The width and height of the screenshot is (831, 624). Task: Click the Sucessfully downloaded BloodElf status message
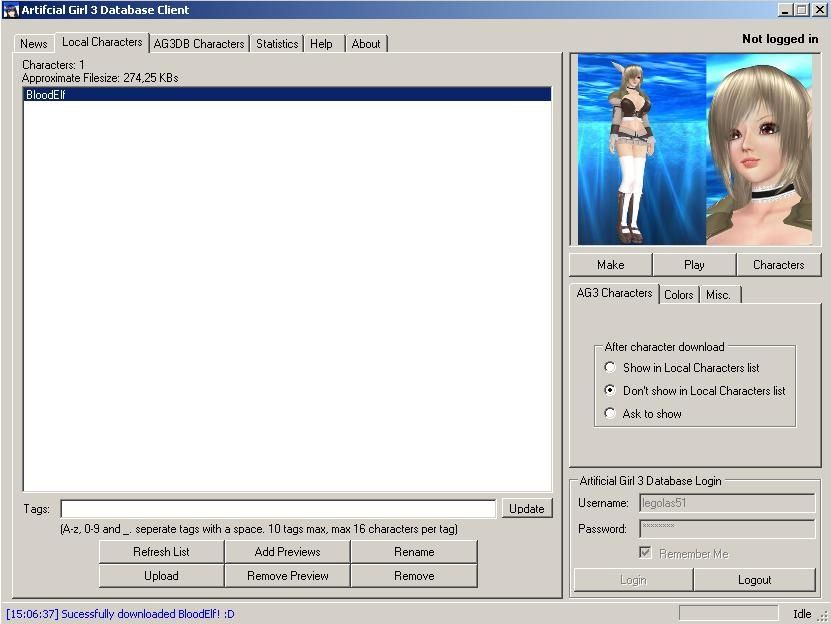[120, 614]
